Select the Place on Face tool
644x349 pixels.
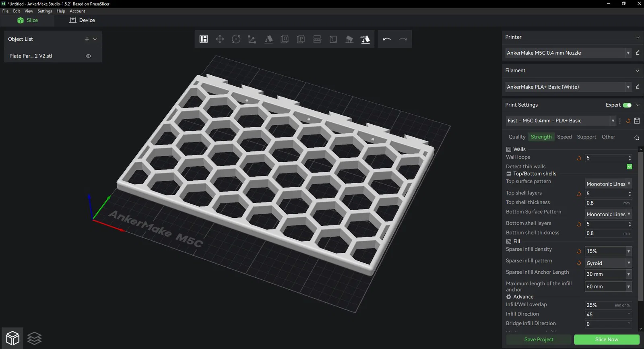(x=268, y=39)
